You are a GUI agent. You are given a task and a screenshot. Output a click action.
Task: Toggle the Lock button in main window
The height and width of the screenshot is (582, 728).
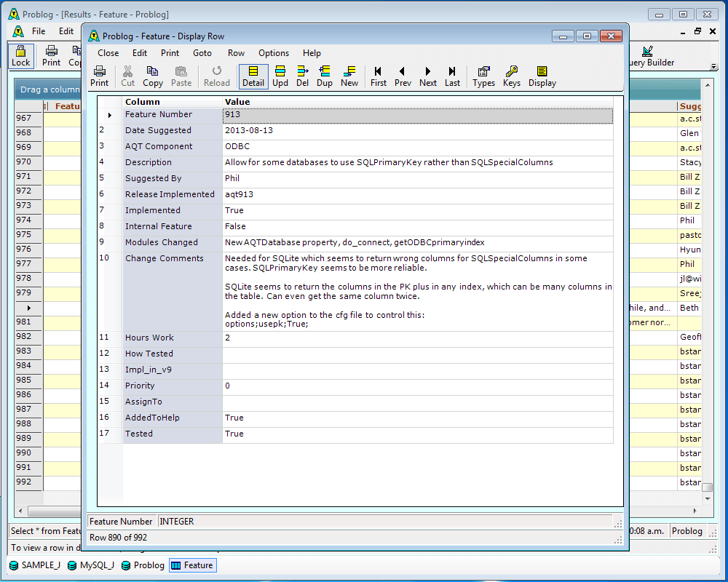pyautogui.click(x=21, y=56)
